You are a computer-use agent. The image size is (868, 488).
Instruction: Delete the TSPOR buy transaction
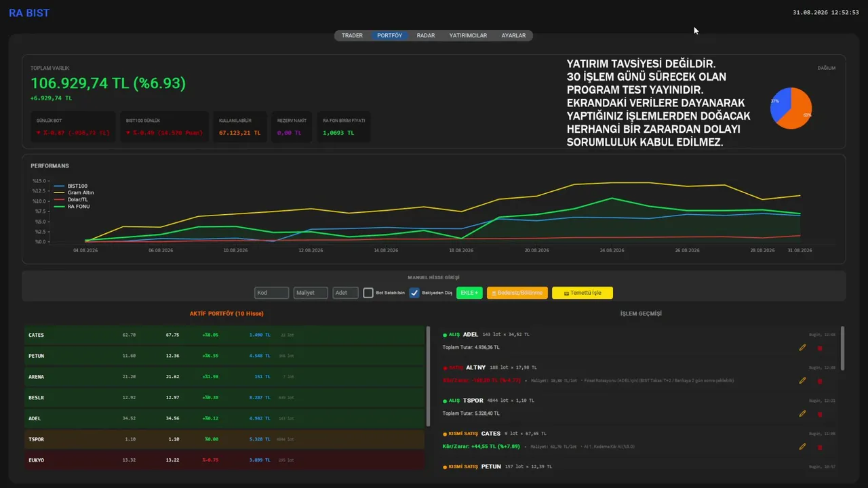[819, 413]
